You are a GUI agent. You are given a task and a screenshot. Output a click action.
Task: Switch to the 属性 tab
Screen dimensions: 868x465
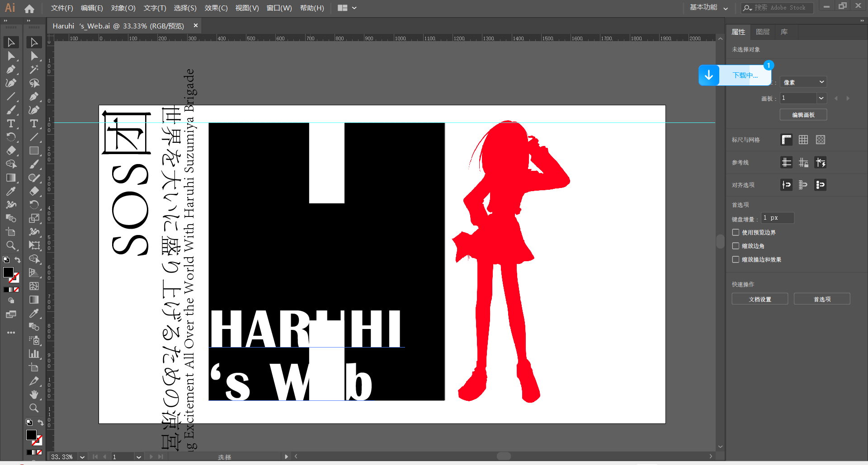click(x=738, y=32)
